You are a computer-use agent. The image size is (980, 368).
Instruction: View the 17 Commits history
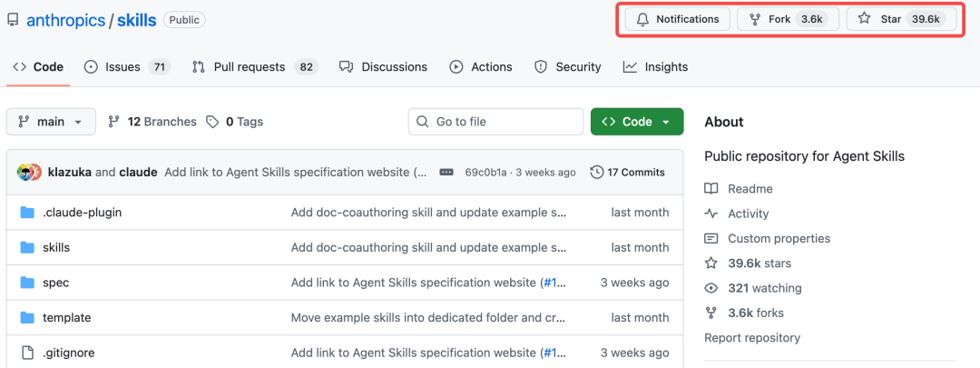pyautogui.click(x=628, y=173)
